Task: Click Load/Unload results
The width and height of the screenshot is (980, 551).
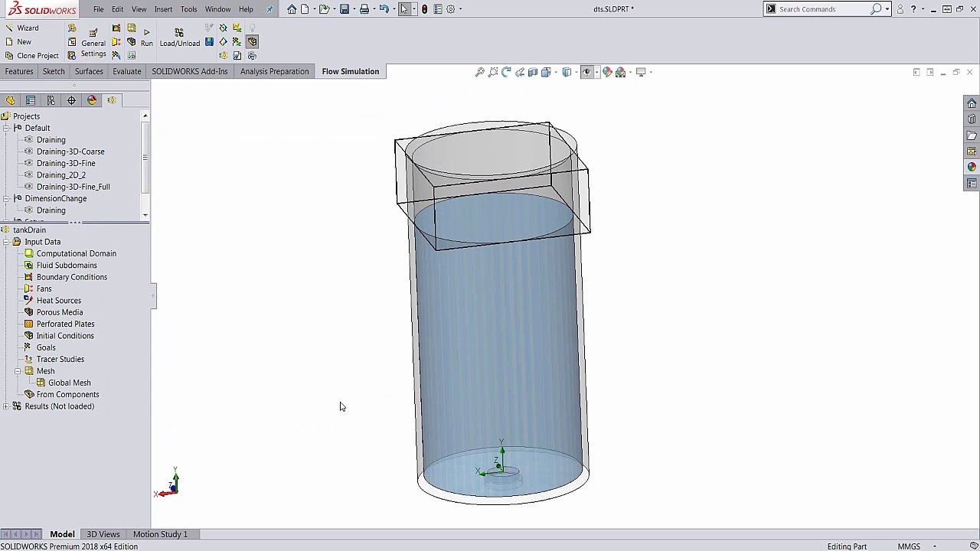Action: (179, 37)
